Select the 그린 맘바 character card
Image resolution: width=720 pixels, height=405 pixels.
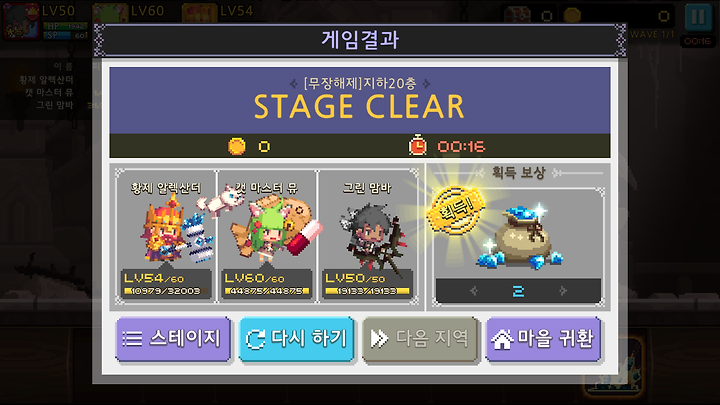click(x=367, y=236)
